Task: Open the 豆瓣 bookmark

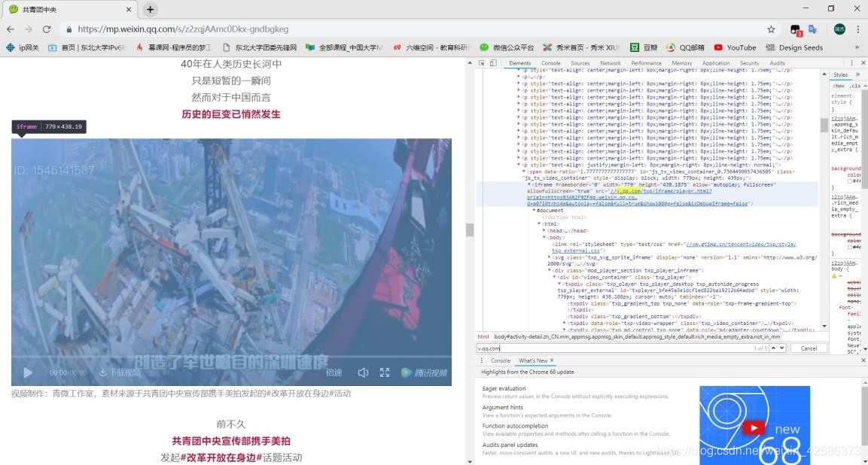Action: point(644,47)
